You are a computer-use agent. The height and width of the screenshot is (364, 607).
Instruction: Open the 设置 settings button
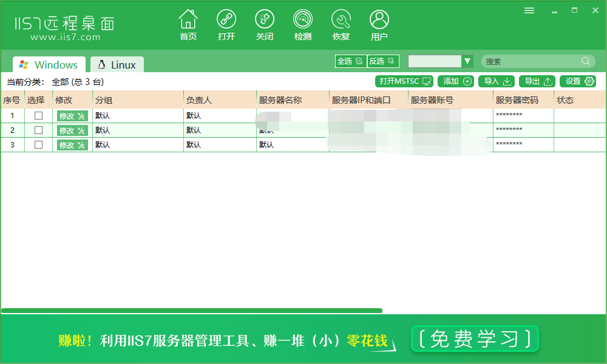pos(578,81)
